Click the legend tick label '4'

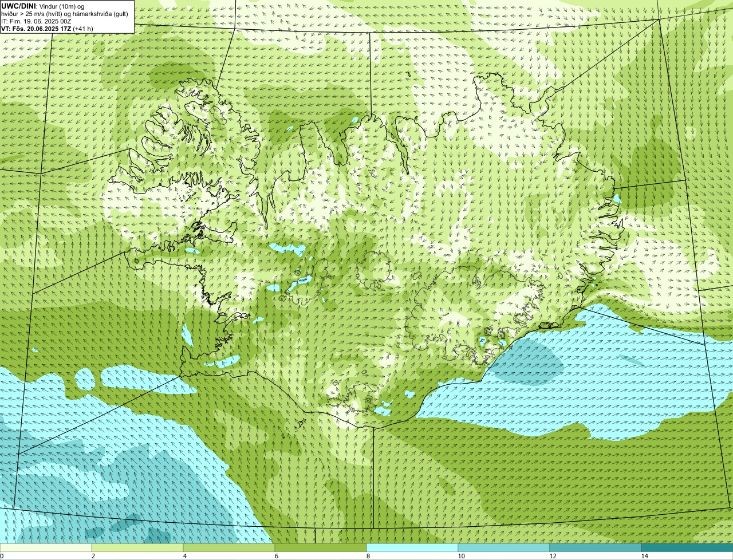(x=184, y=556)
